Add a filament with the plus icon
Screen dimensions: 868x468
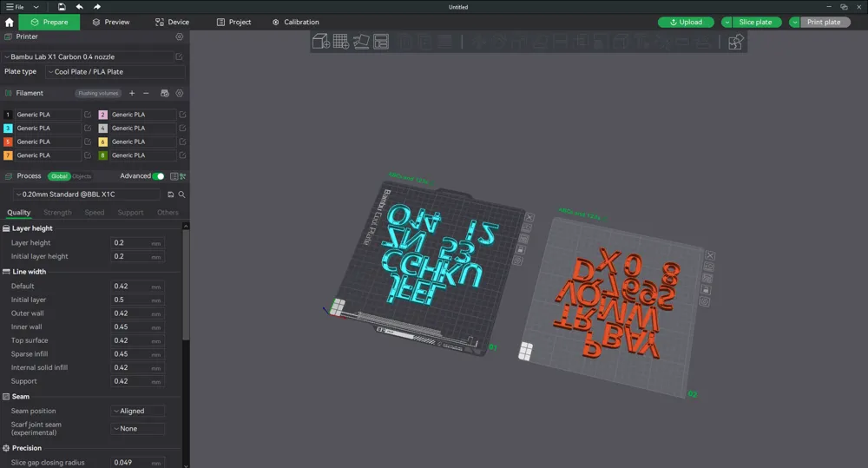(x=132, y=93)
